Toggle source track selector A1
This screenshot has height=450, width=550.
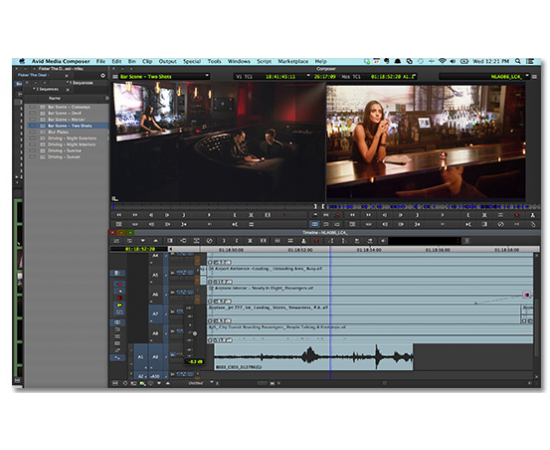140,357
